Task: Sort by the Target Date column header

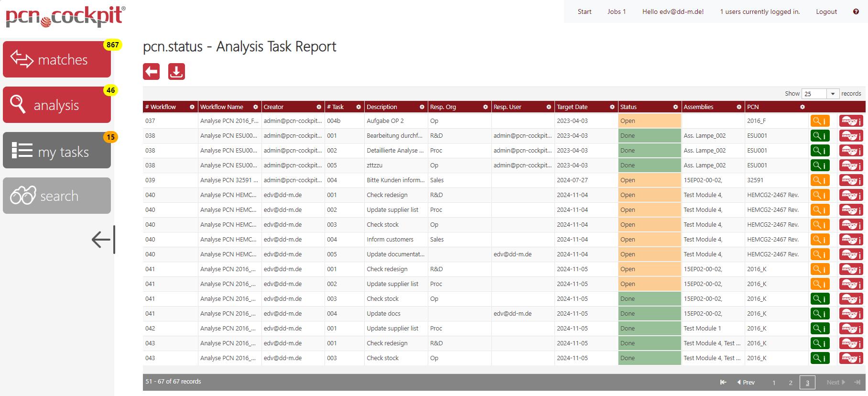Action: tap(572, 107)
